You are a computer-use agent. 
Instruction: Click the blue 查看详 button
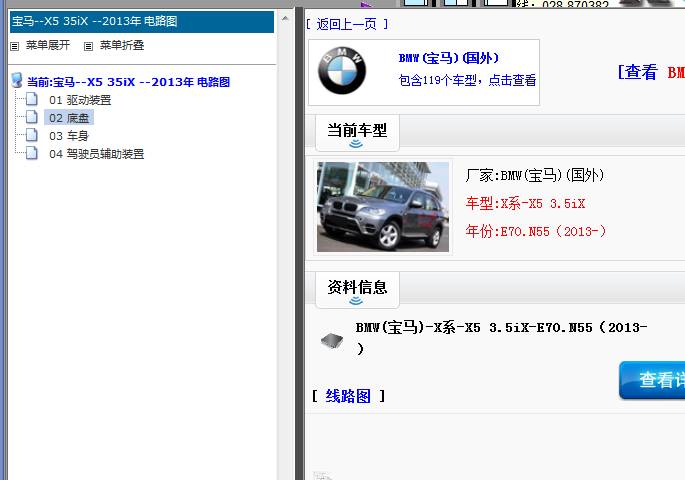(x=652, y=380)
